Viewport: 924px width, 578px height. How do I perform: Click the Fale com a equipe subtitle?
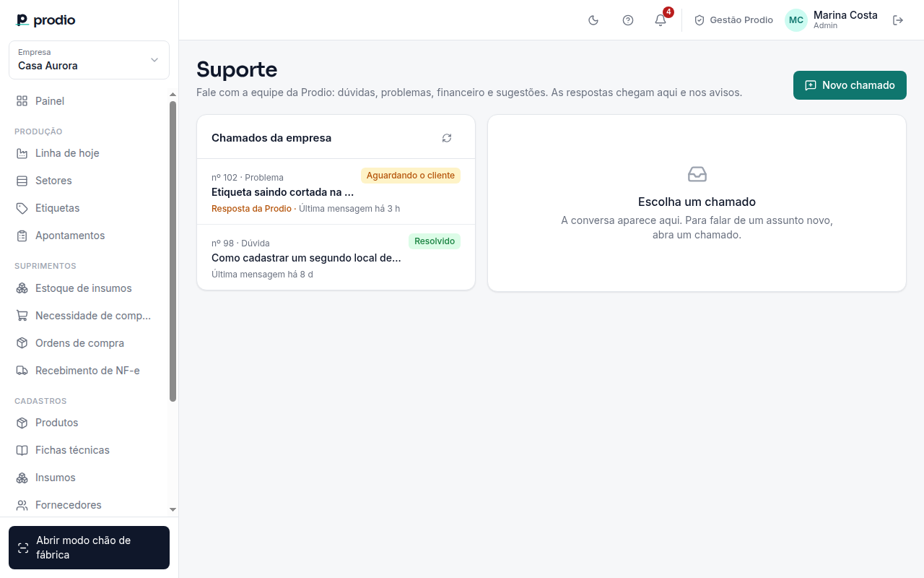click(x=469, y=92)
